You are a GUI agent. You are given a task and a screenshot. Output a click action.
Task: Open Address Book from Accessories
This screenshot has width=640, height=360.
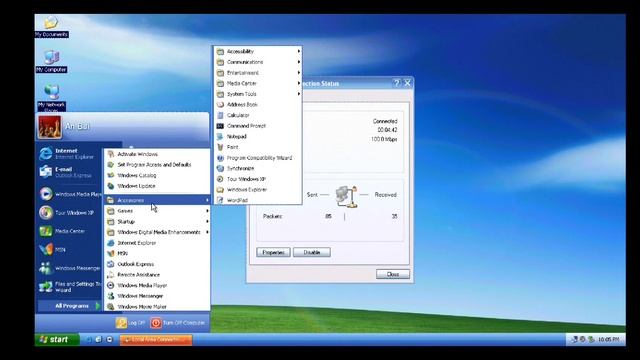(x=258, y=104)
